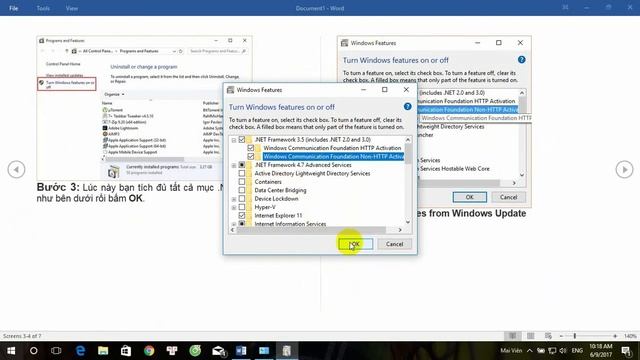Select 'Windows Communication Foundation HTTP Activation' row
Viewport: 640px width, 360px height.
pyautogui.click(x=332, y=148)
